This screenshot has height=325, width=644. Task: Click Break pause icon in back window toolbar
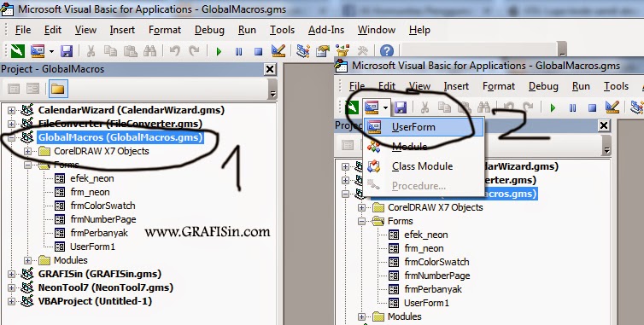[x=238, y=52]
